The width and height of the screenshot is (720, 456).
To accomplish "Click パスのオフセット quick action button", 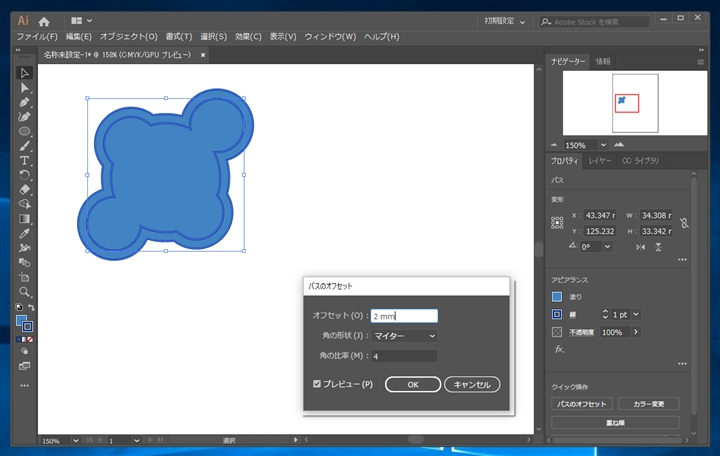I will tap(581, 404).
